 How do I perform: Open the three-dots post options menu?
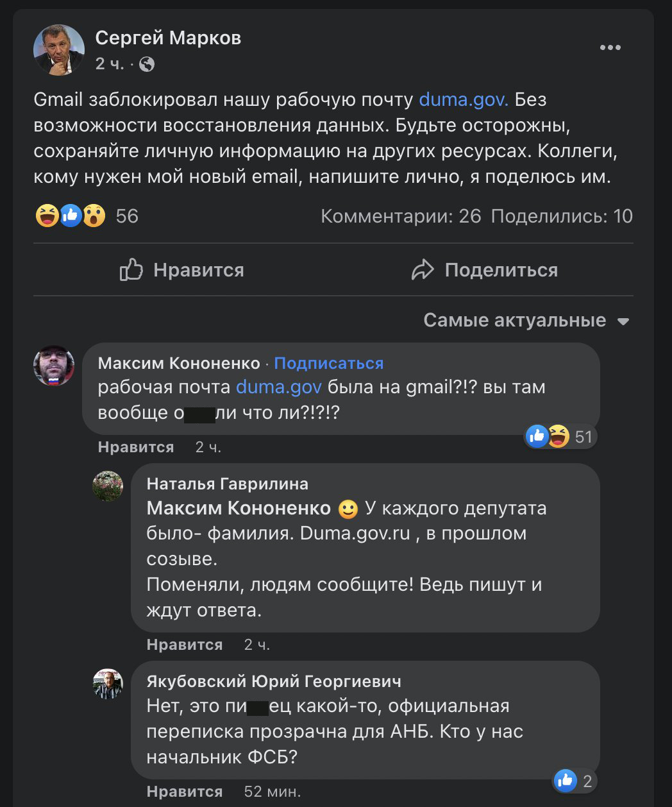(610, 48)
